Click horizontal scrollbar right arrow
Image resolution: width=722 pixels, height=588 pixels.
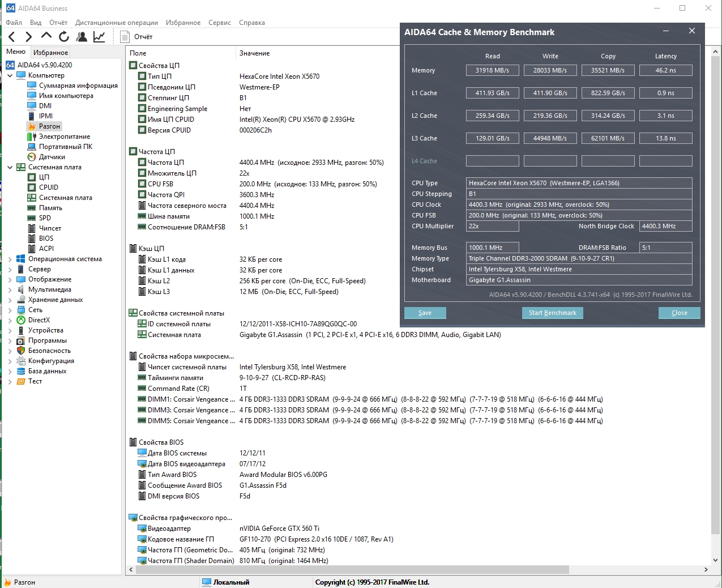tap(706, 569)
